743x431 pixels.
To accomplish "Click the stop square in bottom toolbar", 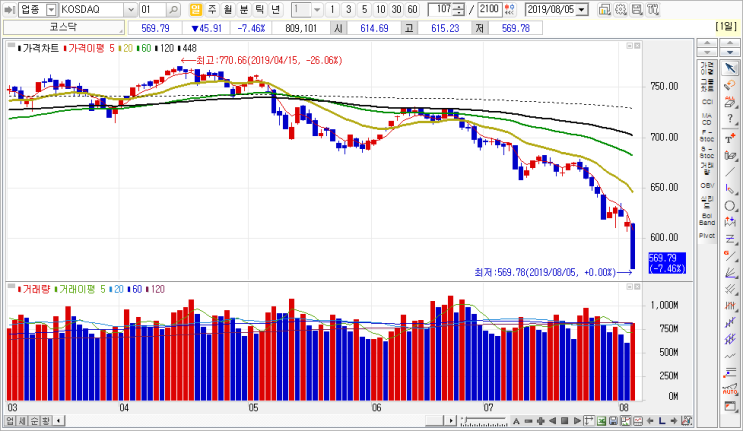I will [x=564, y=421].
